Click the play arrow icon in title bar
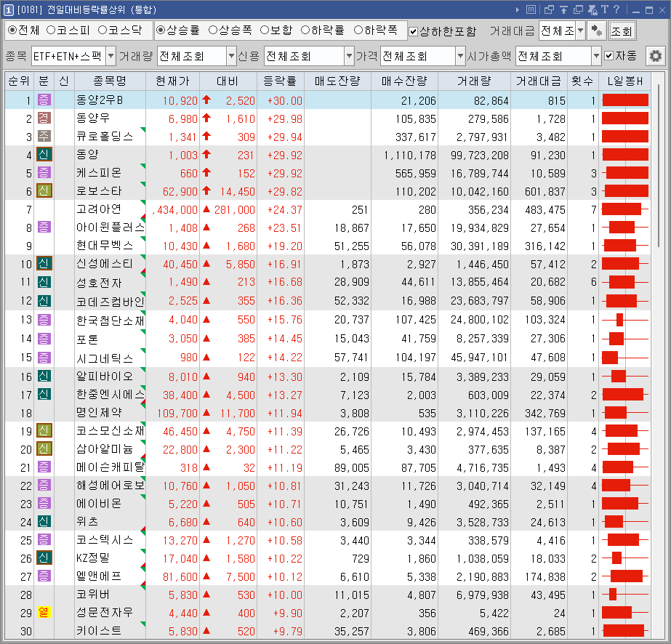The height and width of the screenshot is (644, 671). [518, 9]
